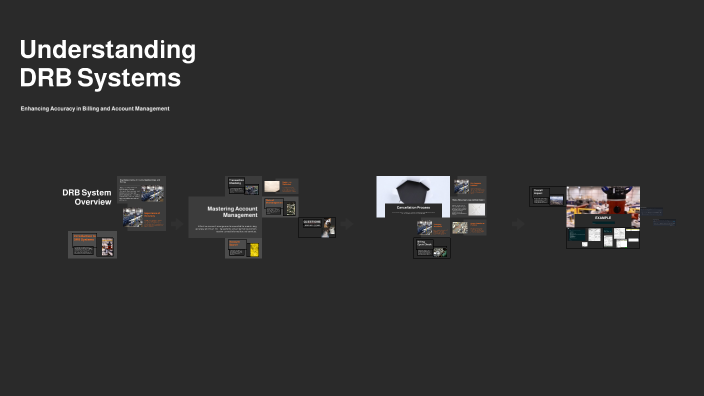Open the slide to the right of Cancellation Process
Viewport: 704px width, 396px height.
tap(469, 186)
